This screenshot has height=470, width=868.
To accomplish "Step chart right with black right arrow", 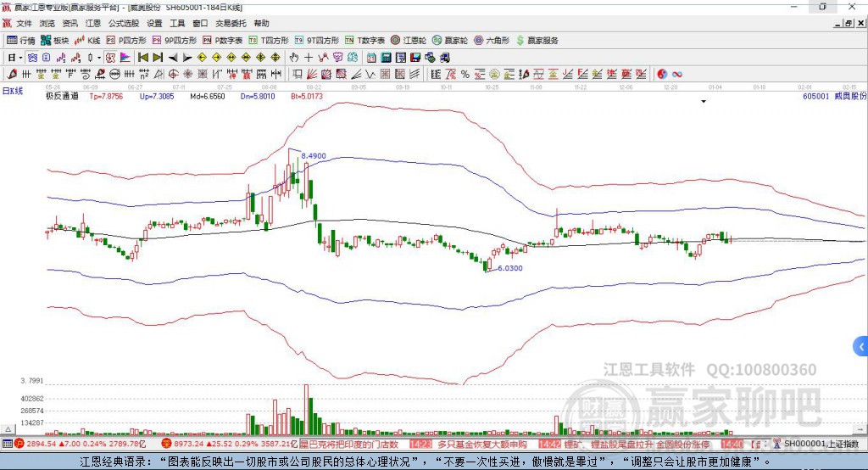I will coord(187,58).
